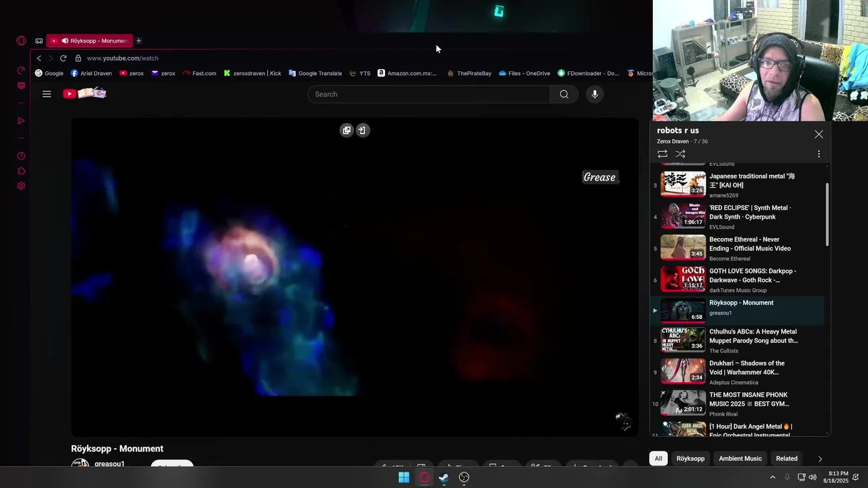Click the site security padlock icon
This screenshot has width=868, height=488.
point(78,58)
